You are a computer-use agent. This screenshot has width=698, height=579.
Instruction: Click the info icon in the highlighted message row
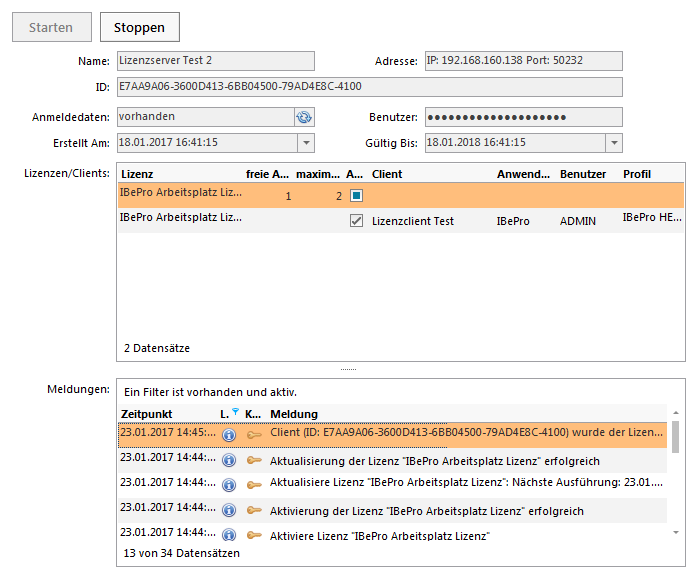pyautogui.click(x=228, y=435)
